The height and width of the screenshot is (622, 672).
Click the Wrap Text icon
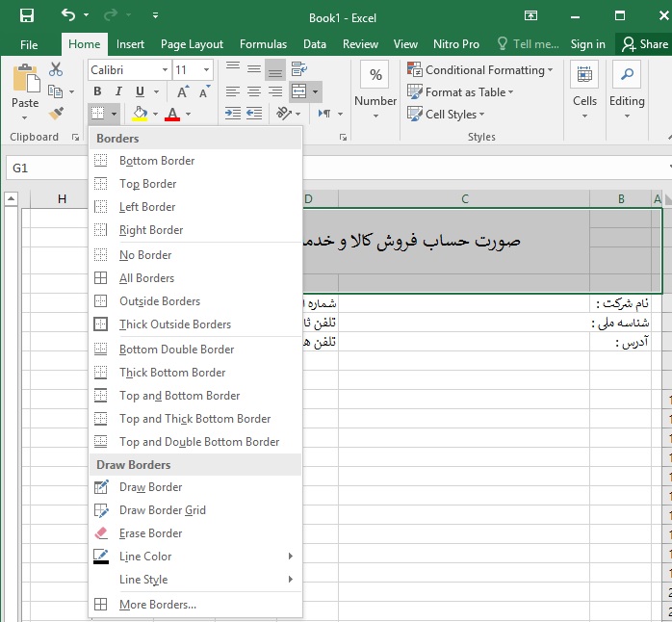[298, 69]
